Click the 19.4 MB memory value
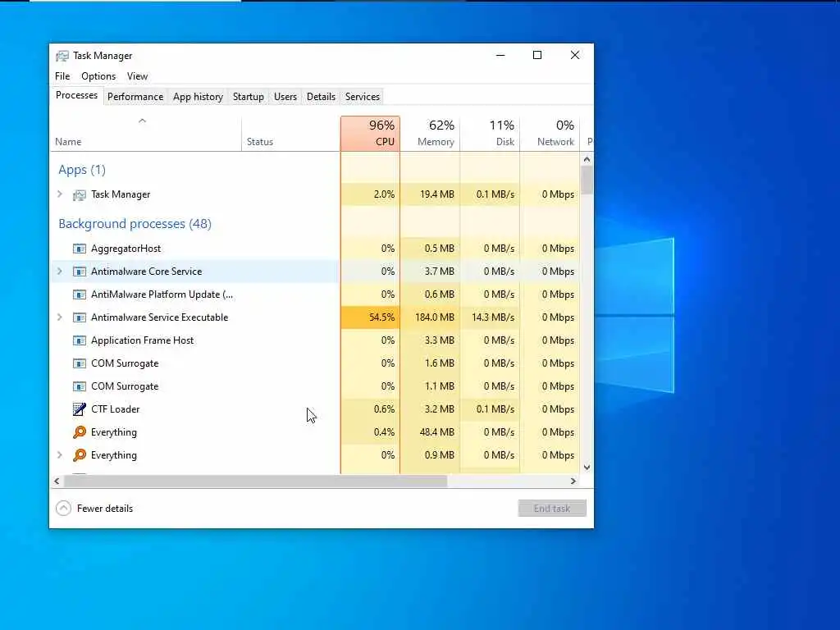The image size is (840, 630). click(437, 194)
